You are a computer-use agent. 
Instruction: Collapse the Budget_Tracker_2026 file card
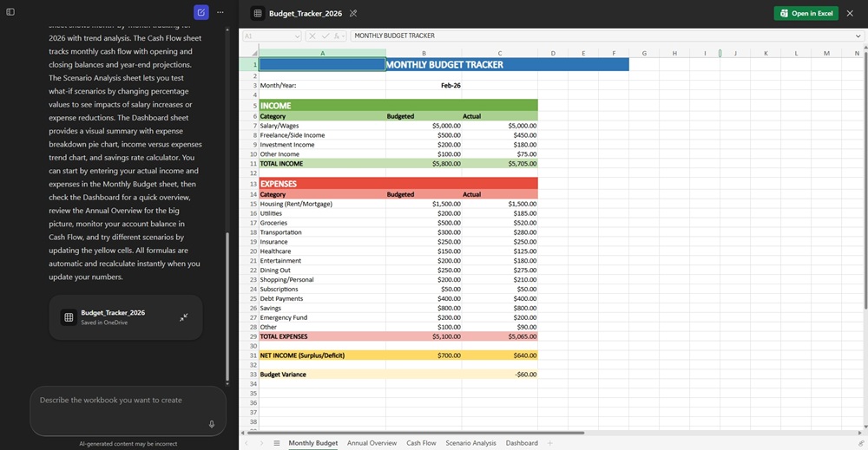coord(184,317)
